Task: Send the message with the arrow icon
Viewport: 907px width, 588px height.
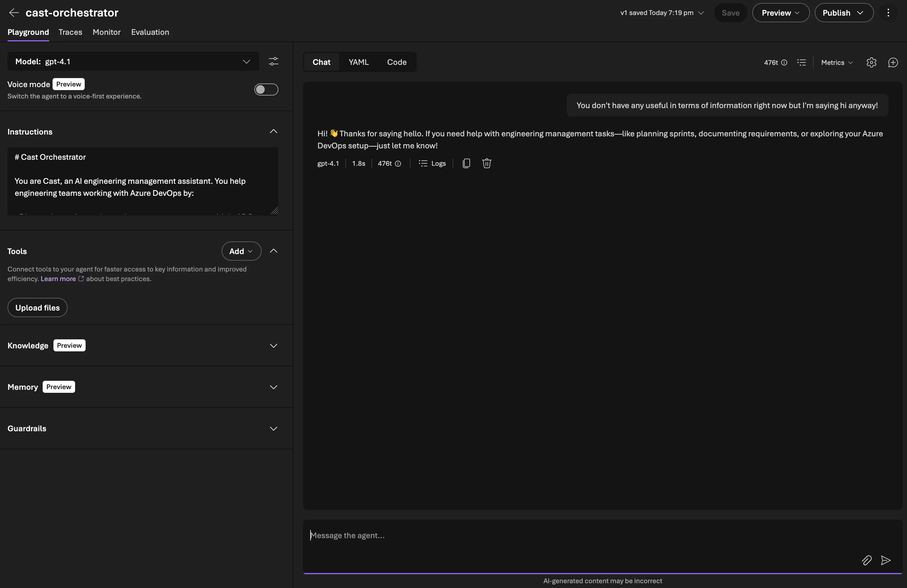Action: point(886,561)
